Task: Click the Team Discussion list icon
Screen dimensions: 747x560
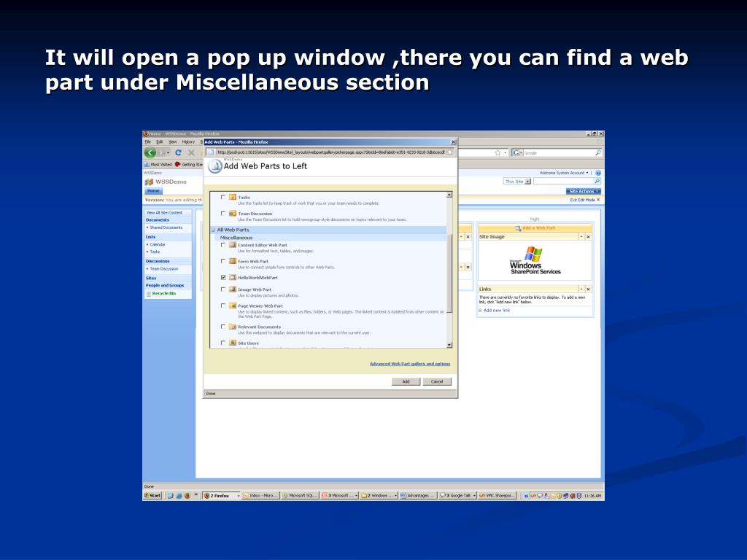Action: tap(233, 214)
